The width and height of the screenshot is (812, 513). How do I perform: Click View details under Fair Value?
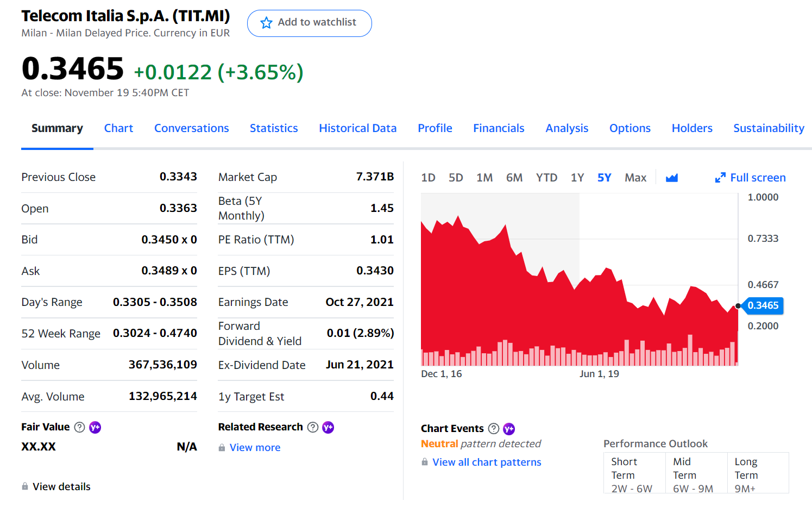[61, 487]
